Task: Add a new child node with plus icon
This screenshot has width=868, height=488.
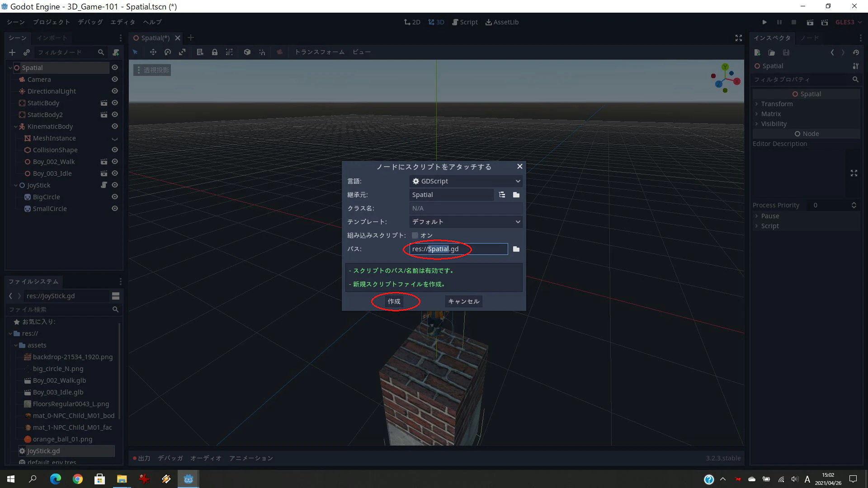Action: coord(12,52)
